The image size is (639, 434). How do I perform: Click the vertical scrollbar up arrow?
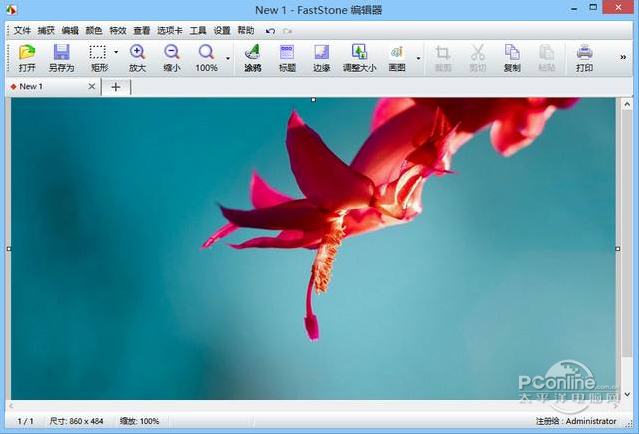[x=627, y=104]
